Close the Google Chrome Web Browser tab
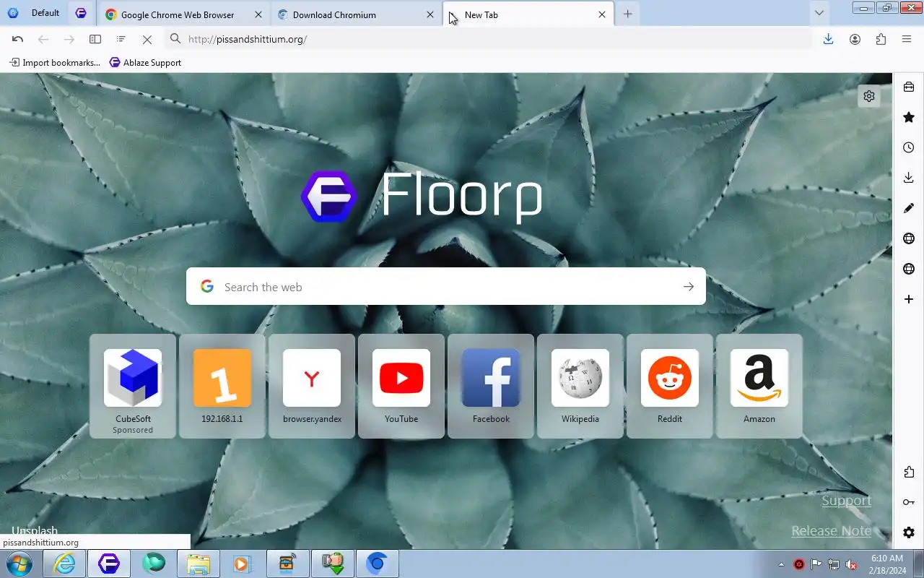Image resolution: width=924 pixels, height=578 pixels. (258, 14)
